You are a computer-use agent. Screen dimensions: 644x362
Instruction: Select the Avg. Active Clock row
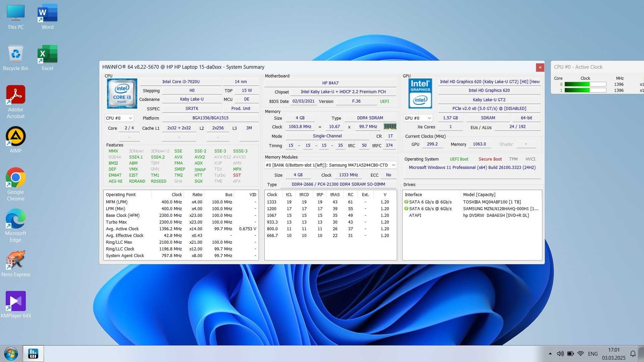coord(181,229)
